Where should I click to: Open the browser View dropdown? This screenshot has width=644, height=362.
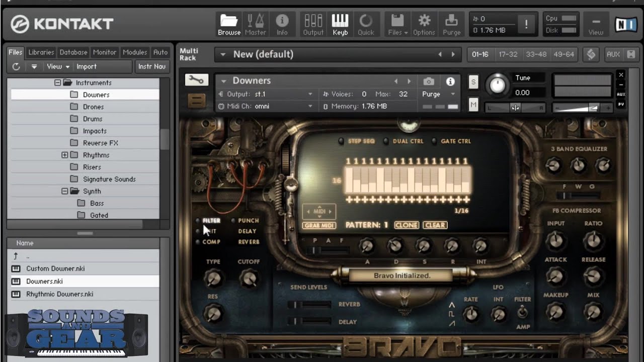point(58,66)
